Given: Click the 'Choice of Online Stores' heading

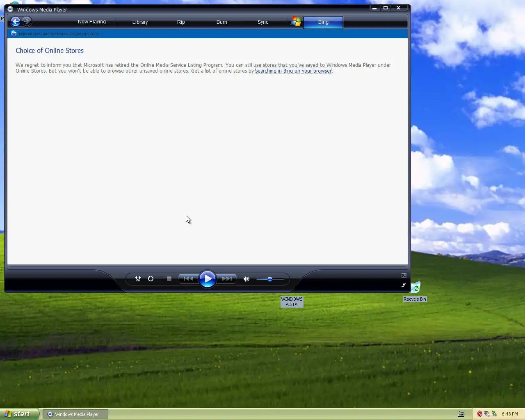Looking at the screenshot, I should click(x=50, y=50).
